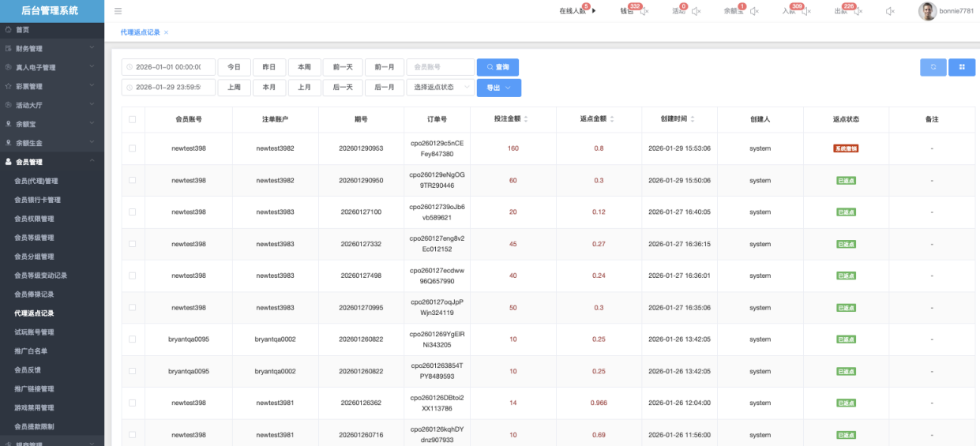This screenshot has width=980, height=446.
Task: Toggle the 入款 sound speaker icon
Action: click(805, 11)
